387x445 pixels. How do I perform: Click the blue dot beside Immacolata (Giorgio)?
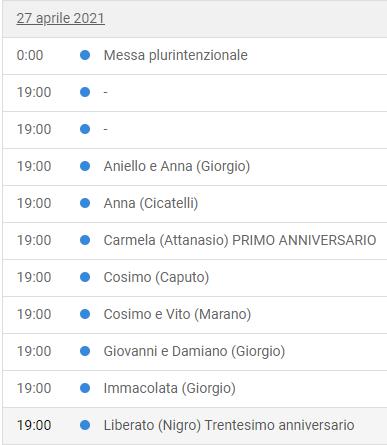pos(85,388)
